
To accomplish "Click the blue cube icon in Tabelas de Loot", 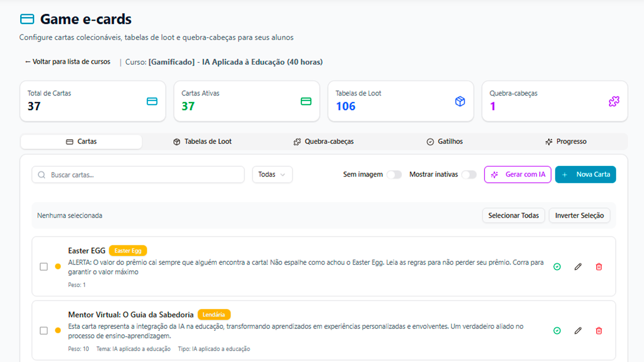I will 460,102.
